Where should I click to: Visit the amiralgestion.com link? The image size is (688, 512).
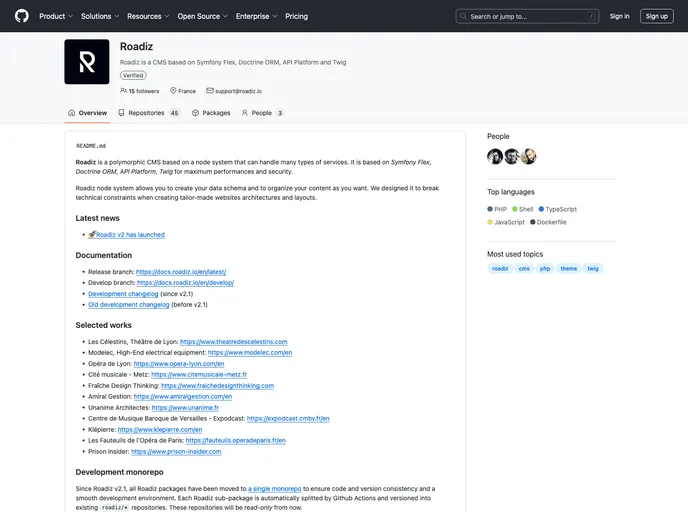[183, 397]
